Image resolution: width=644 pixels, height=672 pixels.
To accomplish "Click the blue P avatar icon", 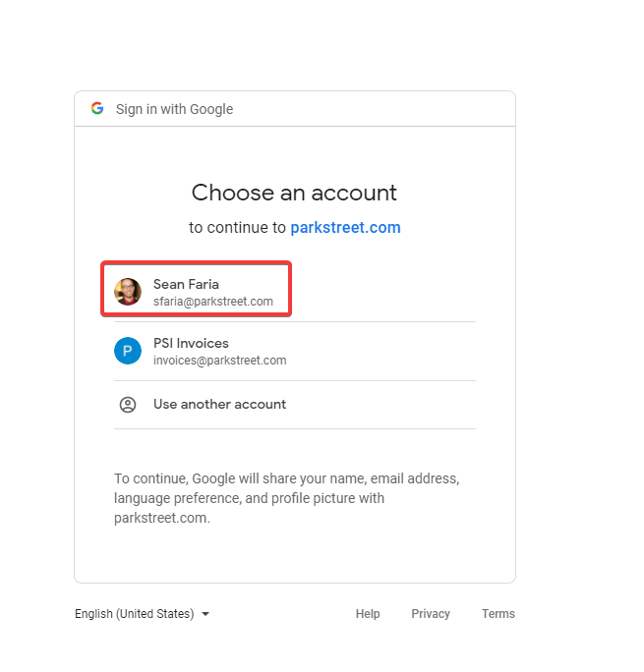I will [128, 351].
